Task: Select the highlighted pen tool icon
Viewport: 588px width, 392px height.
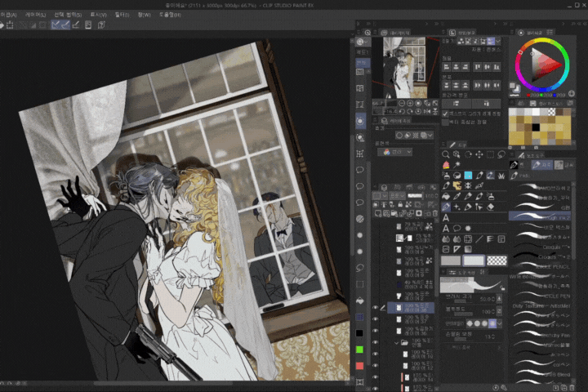Action: (x=446, y=207)
